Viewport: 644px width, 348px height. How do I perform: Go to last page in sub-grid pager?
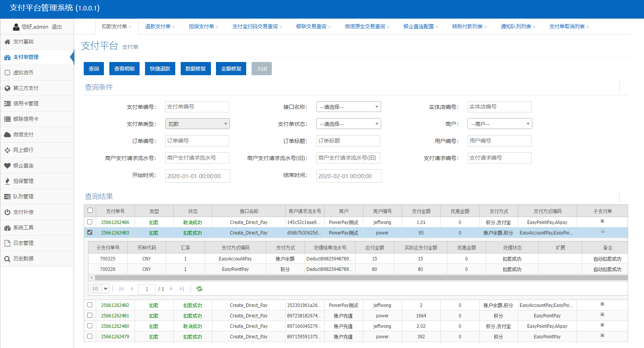tap(182, 289)
